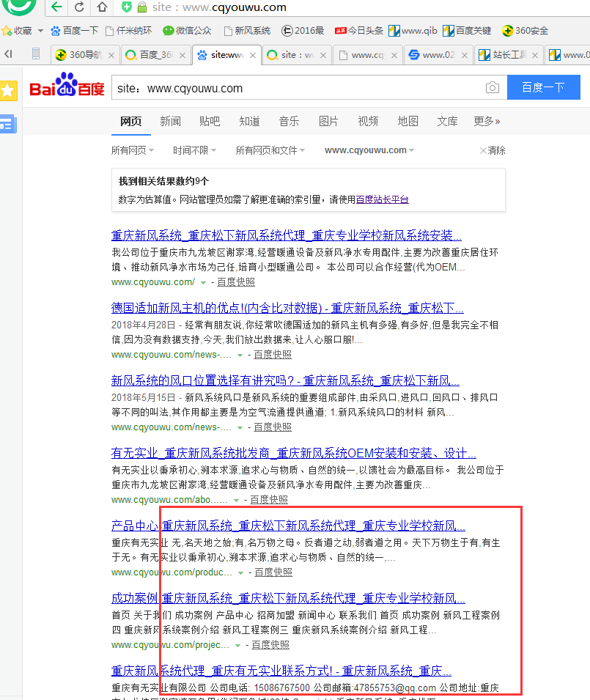Click the Baidu logo
The image size is (590, 700).
pos(67,85)
